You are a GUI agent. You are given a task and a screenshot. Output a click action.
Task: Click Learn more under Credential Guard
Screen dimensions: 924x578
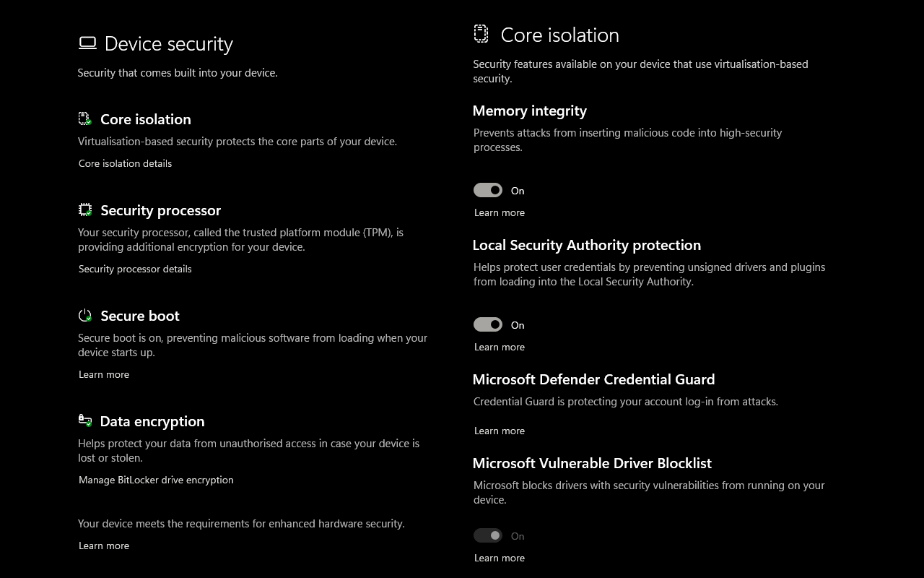tap(500, 431)
